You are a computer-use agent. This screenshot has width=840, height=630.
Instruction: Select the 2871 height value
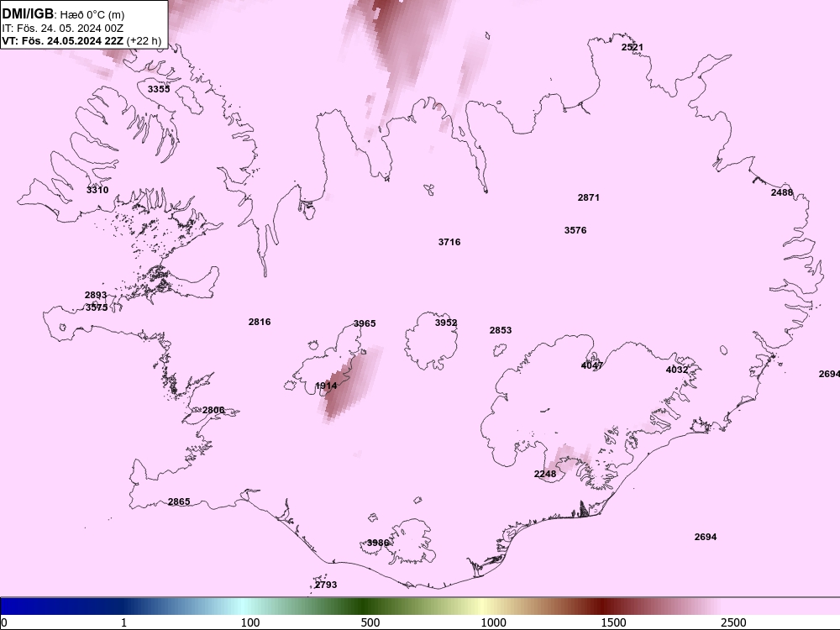point(589,197)
